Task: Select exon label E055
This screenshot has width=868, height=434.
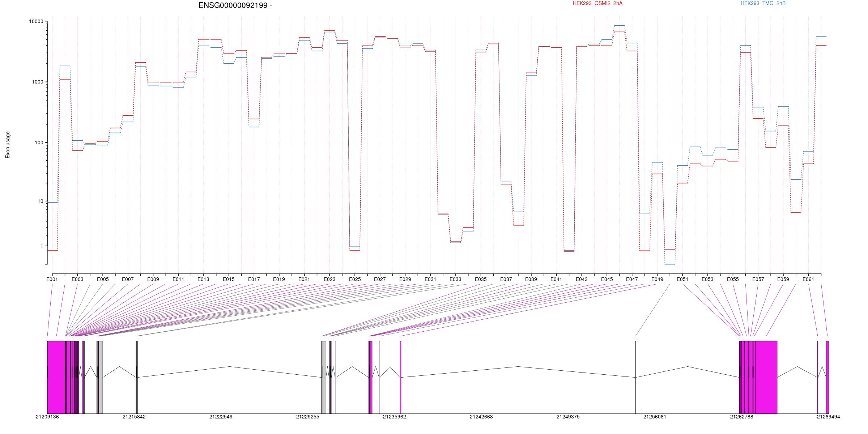Action: coord(733,279)
